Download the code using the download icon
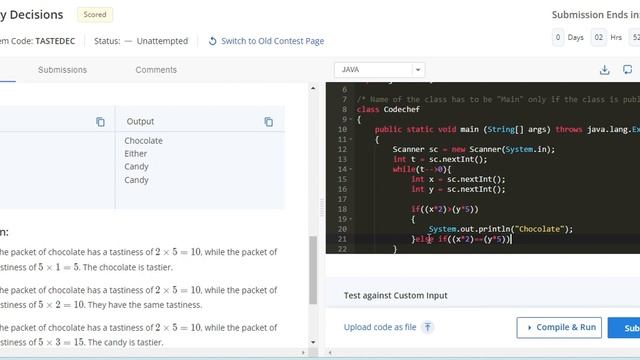Image resolution: width=640 pixels, height=360 pixels. click(x=604, y=70)
